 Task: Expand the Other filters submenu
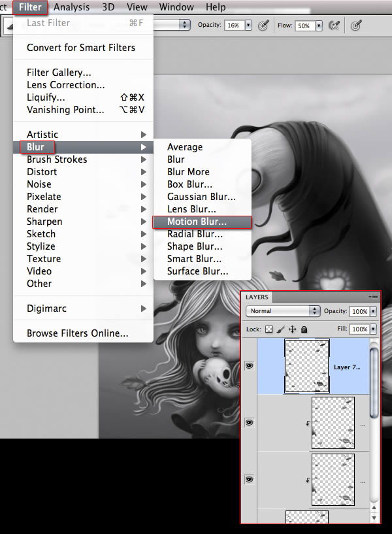[x=83, y=284]
